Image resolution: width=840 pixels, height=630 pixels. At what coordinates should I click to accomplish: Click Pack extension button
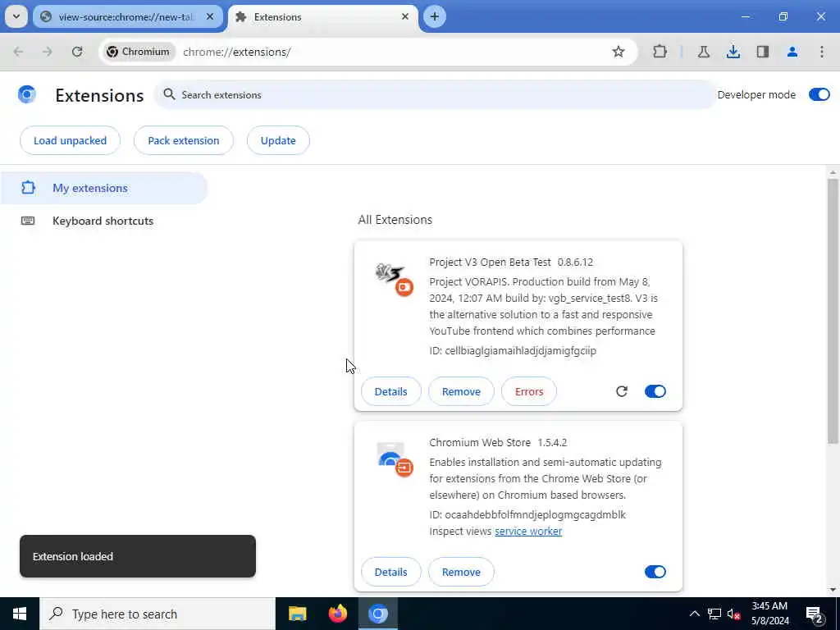[x=183, y=140]
